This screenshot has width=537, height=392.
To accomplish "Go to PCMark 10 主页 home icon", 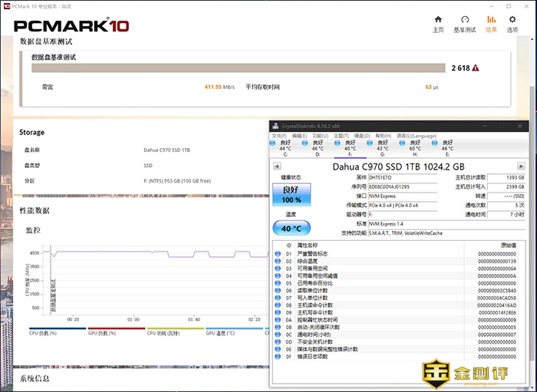I will point(438,24).
